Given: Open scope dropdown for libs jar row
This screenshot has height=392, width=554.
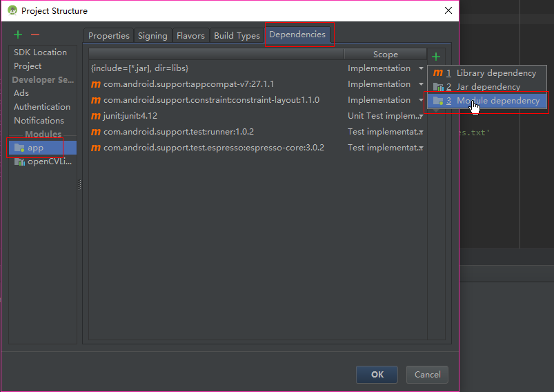Looking at the screenshot, I should (421, 68).
